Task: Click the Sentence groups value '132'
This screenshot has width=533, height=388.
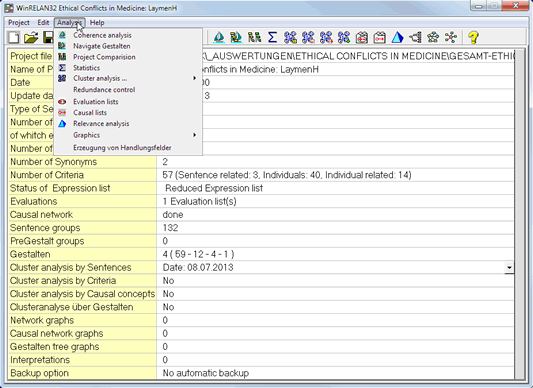Action: tap(170, 228)
